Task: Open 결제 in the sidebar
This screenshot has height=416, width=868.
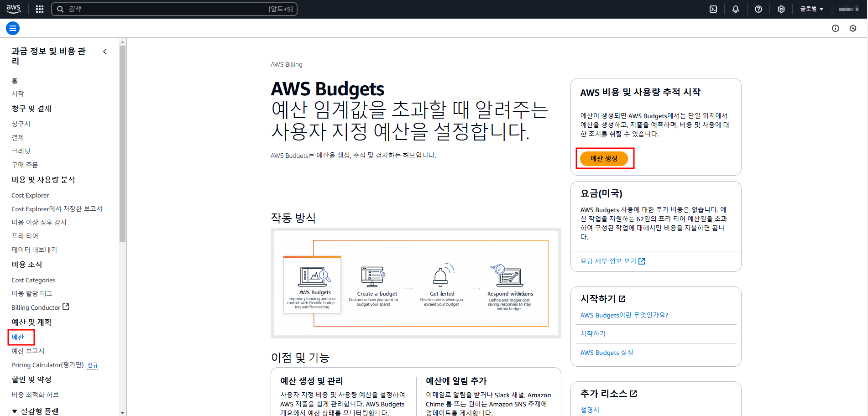Action: 18,137
